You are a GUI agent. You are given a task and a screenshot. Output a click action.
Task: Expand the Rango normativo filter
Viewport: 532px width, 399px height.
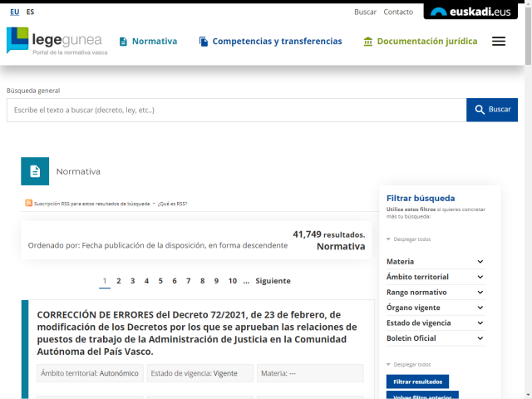(x=436, y=292)
